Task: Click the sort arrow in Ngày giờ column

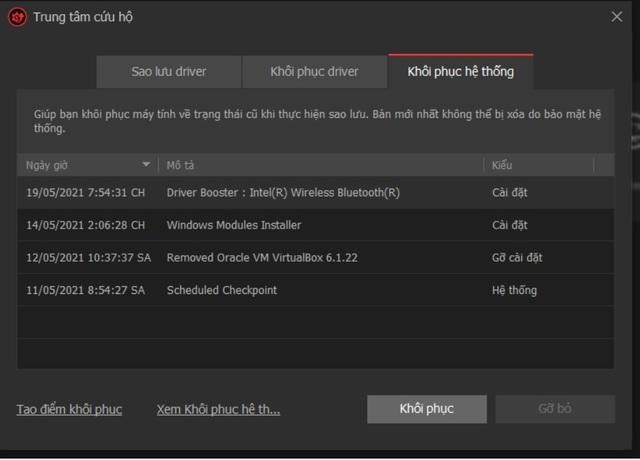Action: 147,165
